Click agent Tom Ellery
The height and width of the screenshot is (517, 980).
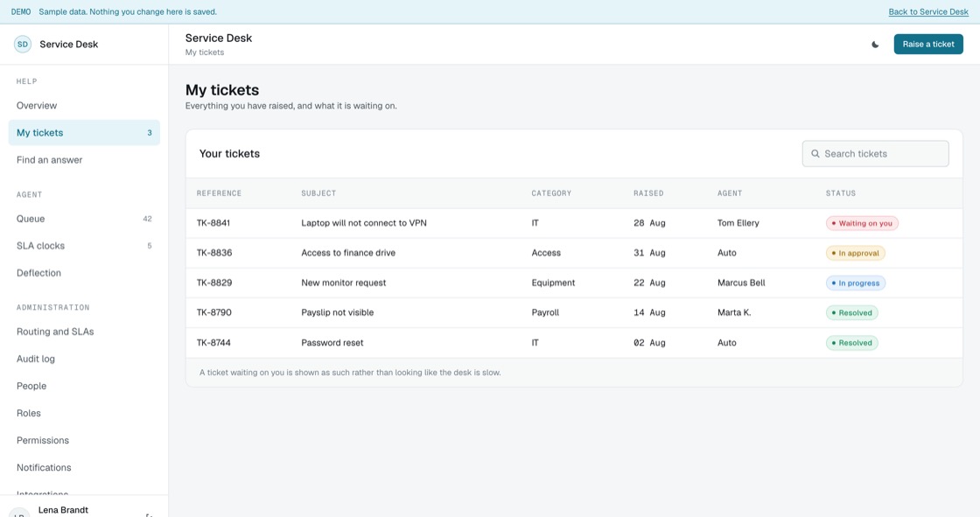(x=738, y=223)
